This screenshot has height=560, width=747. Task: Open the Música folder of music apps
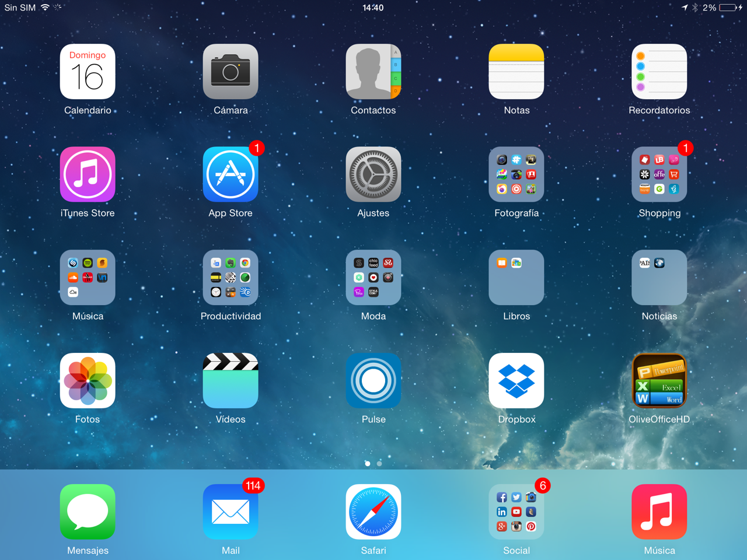[x=88, y=278]
